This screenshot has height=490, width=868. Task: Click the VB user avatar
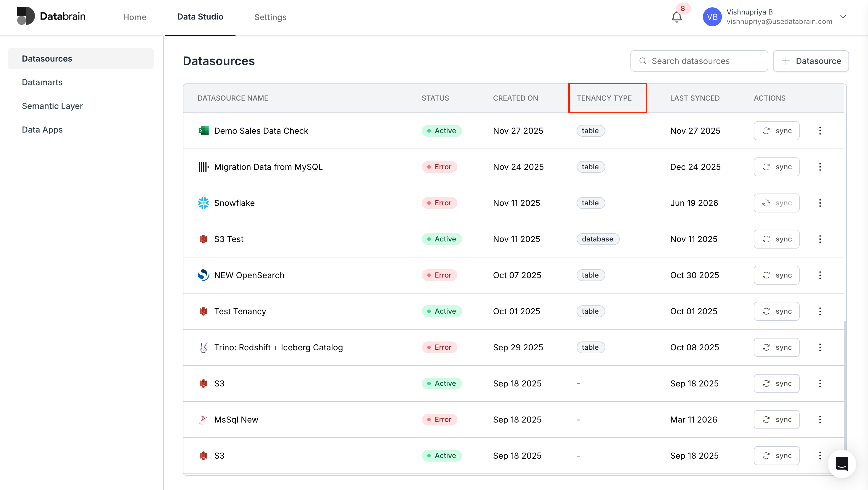pyautogui.click(x=712, y=17)
